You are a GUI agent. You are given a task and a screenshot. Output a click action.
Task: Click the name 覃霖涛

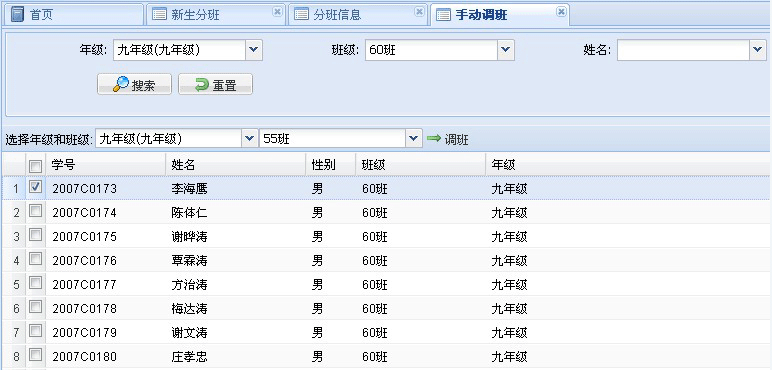click(x=190, y=261)
